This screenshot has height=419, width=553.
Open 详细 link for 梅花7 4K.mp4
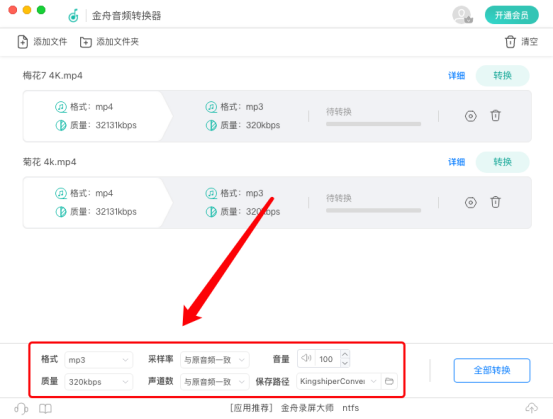456,75
